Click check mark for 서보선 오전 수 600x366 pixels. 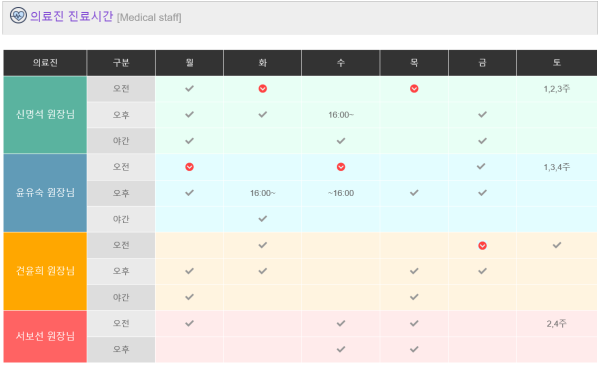[341, 324]
